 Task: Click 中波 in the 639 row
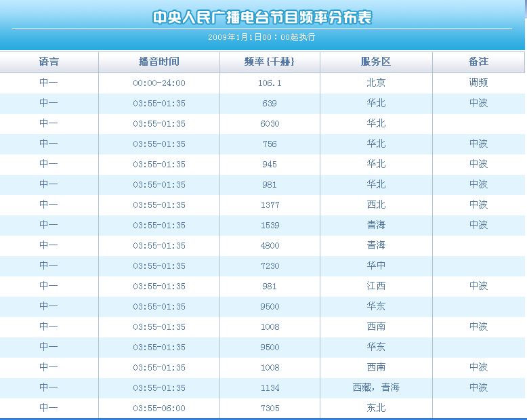point(478,103)
